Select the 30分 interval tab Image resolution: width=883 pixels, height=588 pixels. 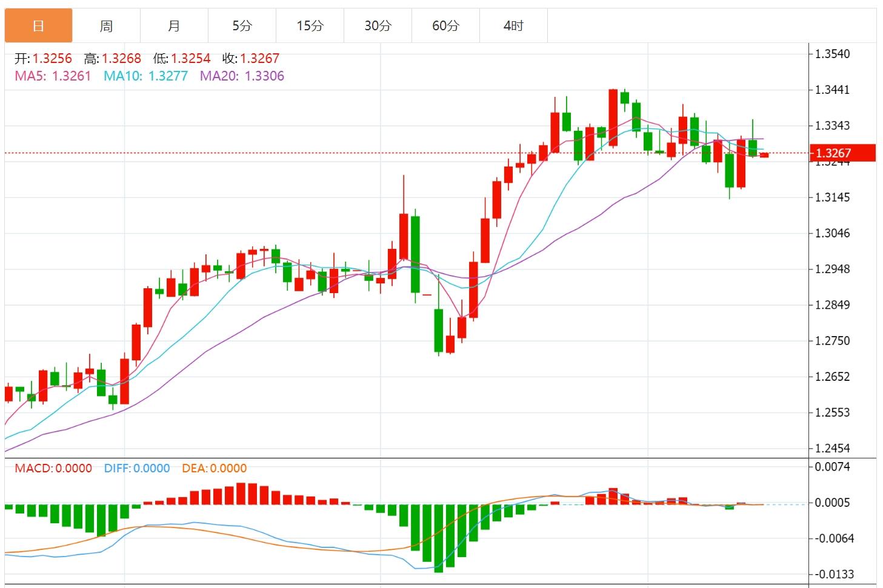378,25
